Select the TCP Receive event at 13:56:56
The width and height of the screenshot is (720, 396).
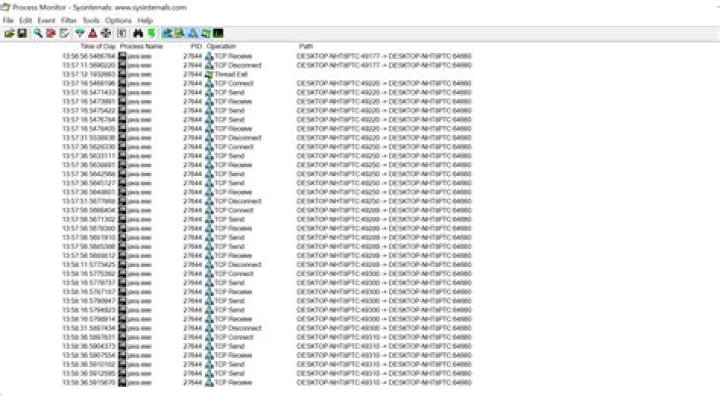[267, 56]
